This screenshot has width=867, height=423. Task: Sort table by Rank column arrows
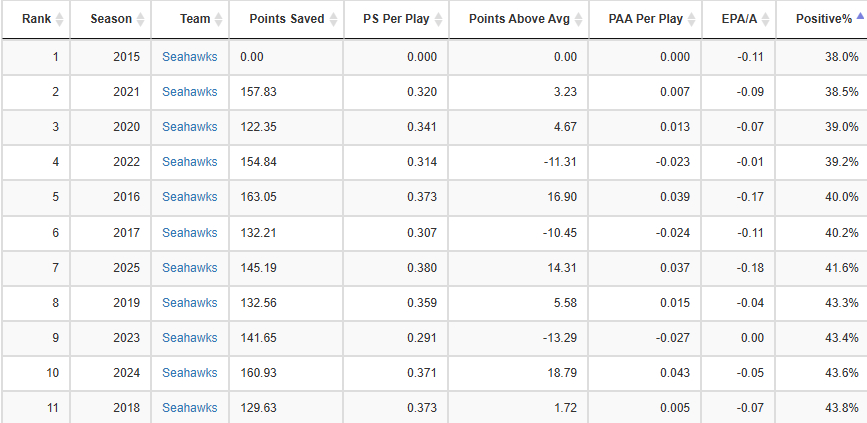[x=59, y=19]
